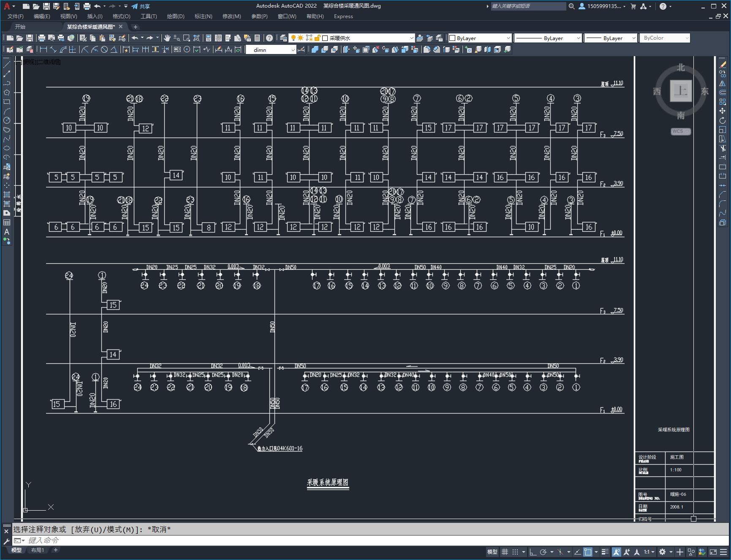
Task: Open the Layer Properties Manager icon
Action: click(x=283, y=38)
